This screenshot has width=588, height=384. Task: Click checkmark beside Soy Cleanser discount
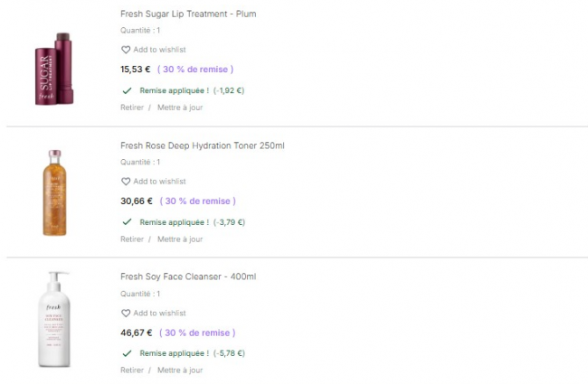coord(126,353)
